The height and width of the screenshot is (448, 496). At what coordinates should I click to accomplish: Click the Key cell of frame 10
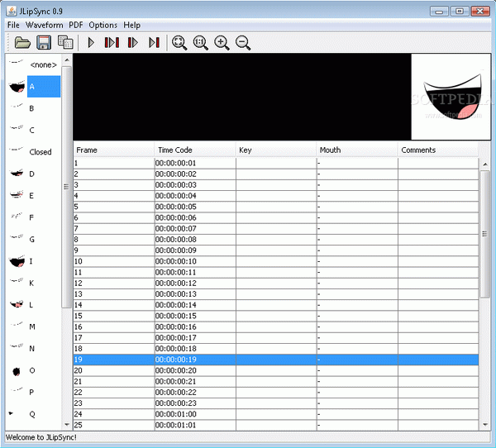pyautogui.click(x=276, y=261)
